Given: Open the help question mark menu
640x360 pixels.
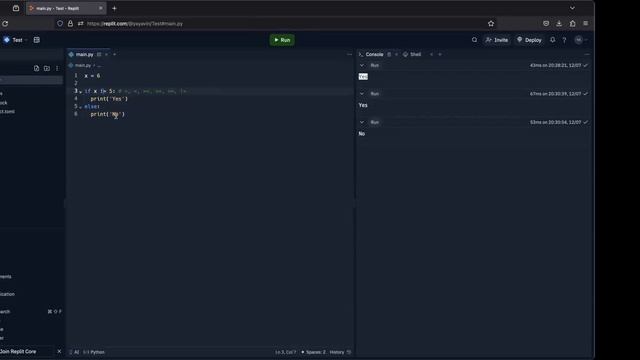Looking at the screenshot, I should tap(564, 40).
